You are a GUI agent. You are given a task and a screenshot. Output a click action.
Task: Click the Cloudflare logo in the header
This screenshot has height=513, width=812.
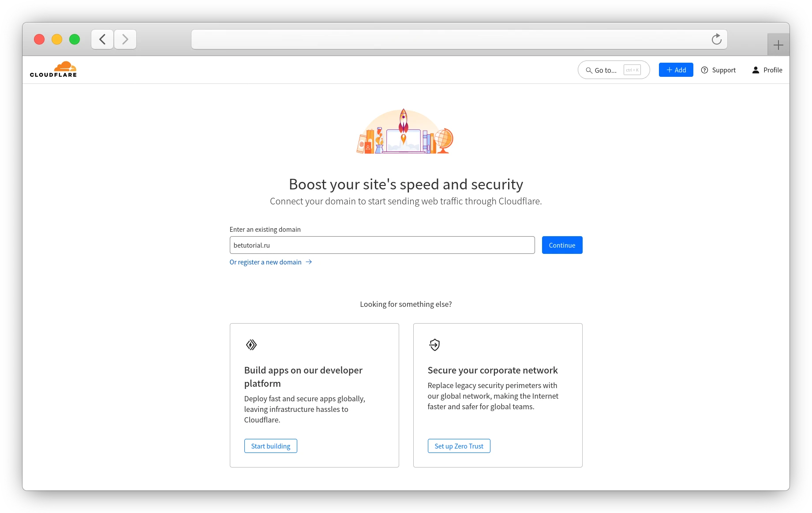(53, 69)
